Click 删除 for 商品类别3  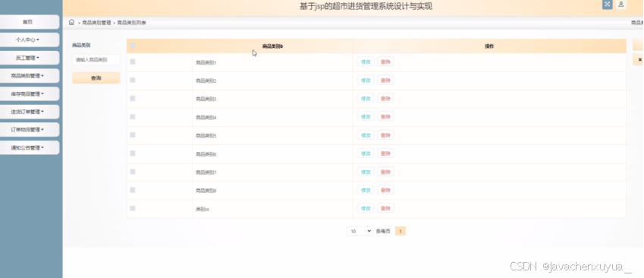pos(385,98)
